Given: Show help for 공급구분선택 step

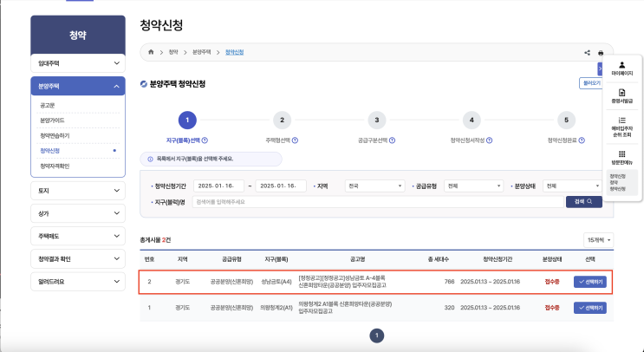Looking at the screenshot, I should (x=393, y=140).
